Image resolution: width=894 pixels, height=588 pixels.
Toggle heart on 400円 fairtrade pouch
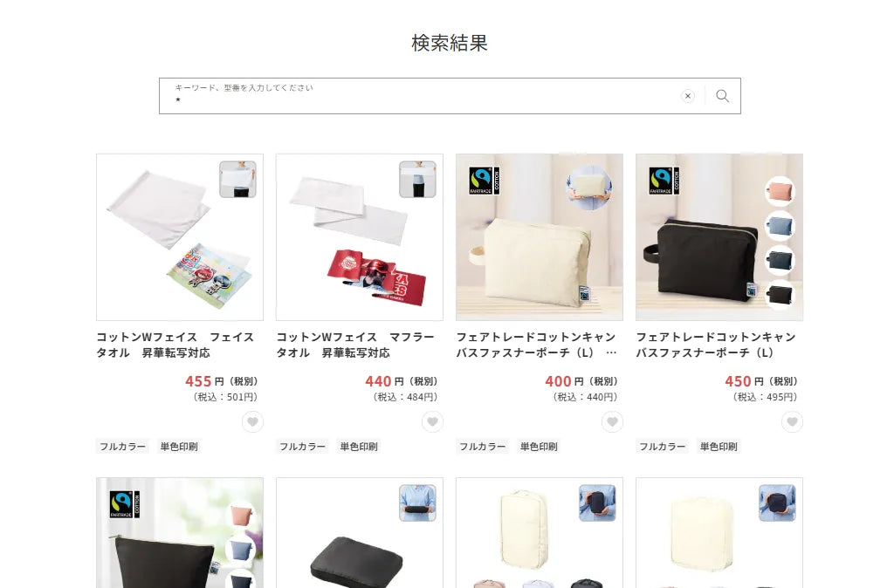(x=612, y=421)
